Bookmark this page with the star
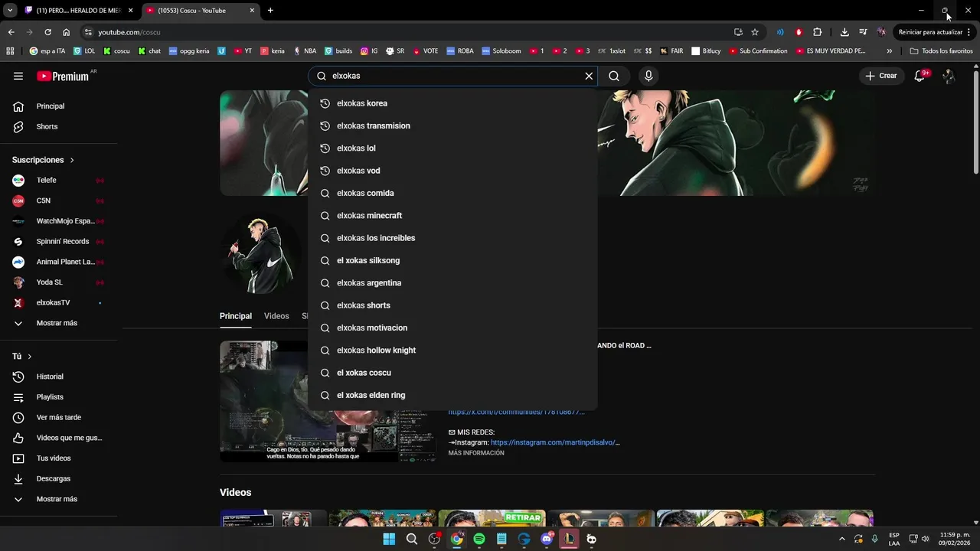The image size is (980, 551). point(755,32)
